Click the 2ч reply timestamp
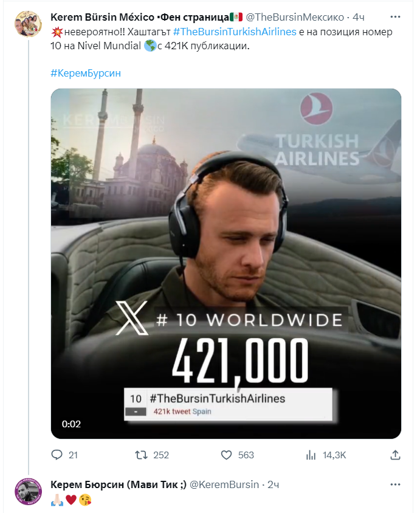This screenshot has height=513, width=420. 274,484
